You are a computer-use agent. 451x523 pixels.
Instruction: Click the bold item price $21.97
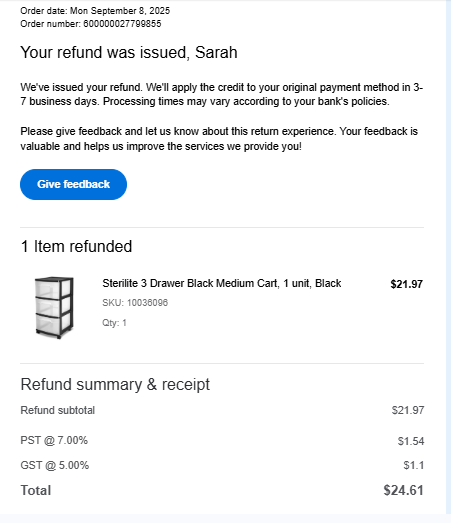point(406,284)
